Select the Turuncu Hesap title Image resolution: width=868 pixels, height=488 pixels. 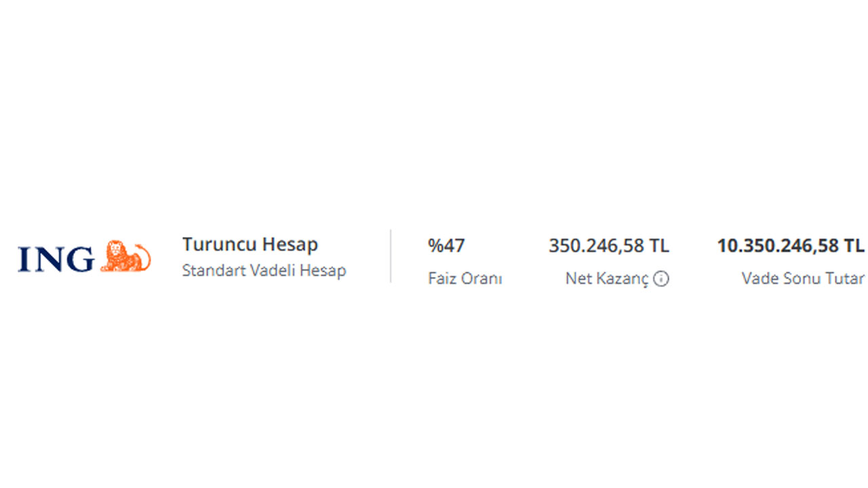250,245
